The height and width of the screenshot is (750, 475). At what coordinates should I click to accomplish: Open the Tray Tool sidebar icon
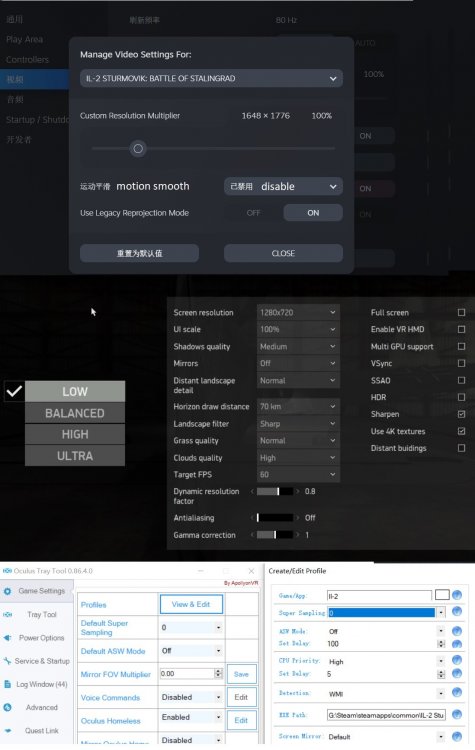[x=7, y=615]
